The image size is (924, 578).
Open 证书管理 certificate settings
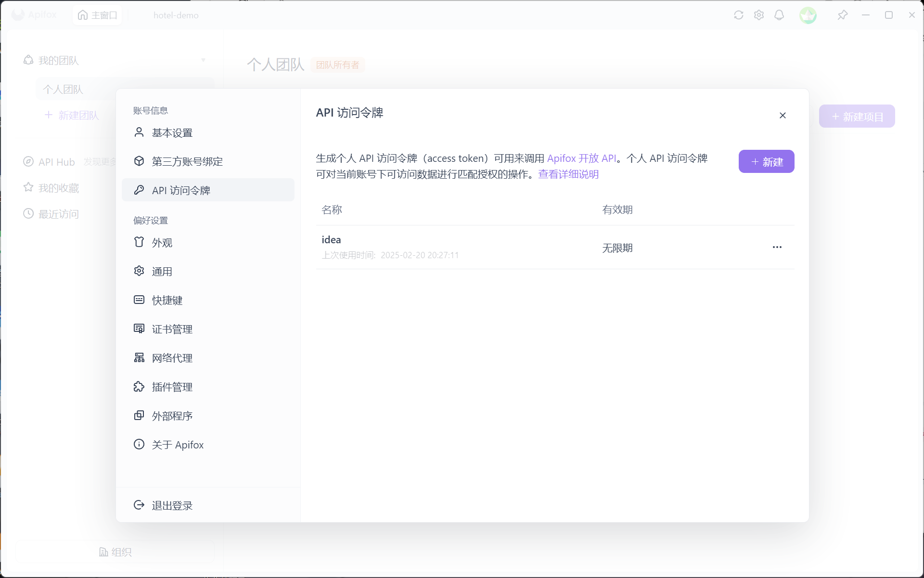coord(172,329)
